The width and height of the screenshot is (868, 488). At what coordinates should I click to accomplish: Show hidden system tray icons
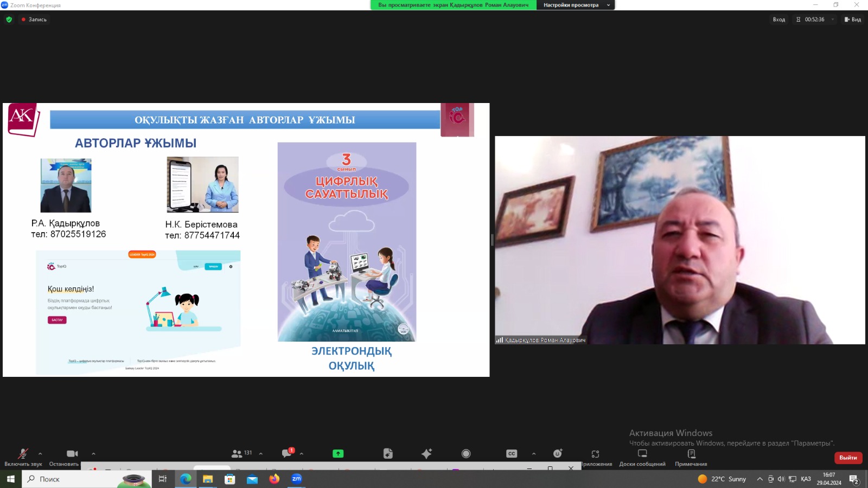click(759, 479)
